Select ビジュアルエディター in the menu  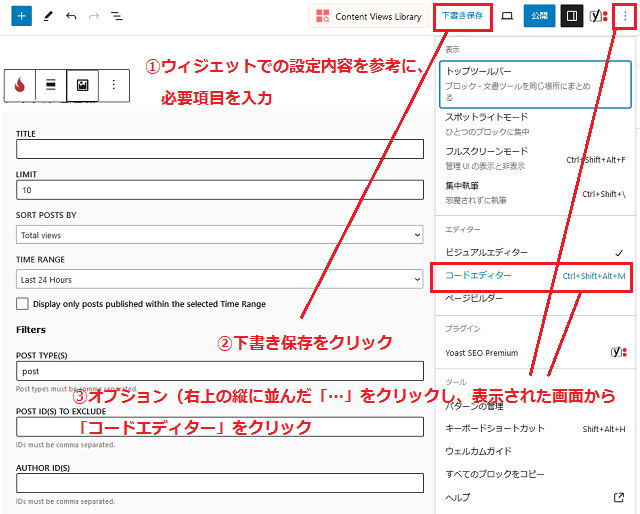pyautogui.click(x=535, y=252)
